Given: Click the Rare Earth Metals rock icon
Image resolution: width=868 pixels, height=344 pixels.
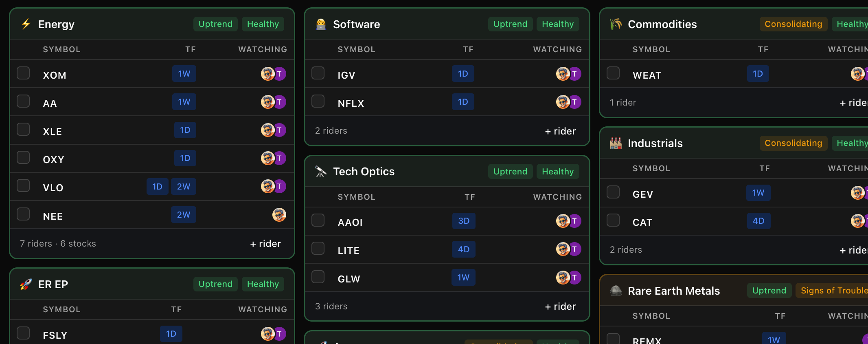Looking at the screenshot, I should [616, 291].
